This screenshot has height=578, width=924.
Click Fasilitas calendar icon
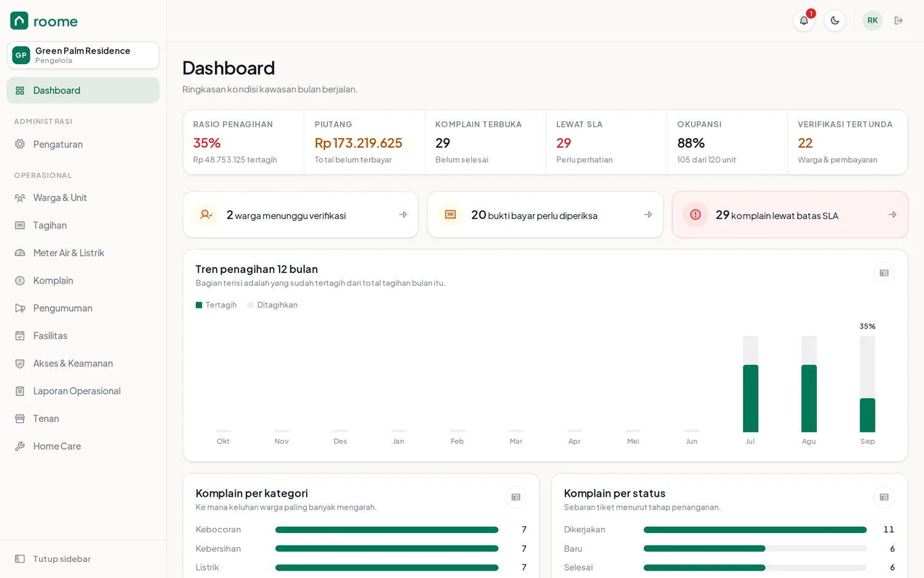click(x=20, y=336)
